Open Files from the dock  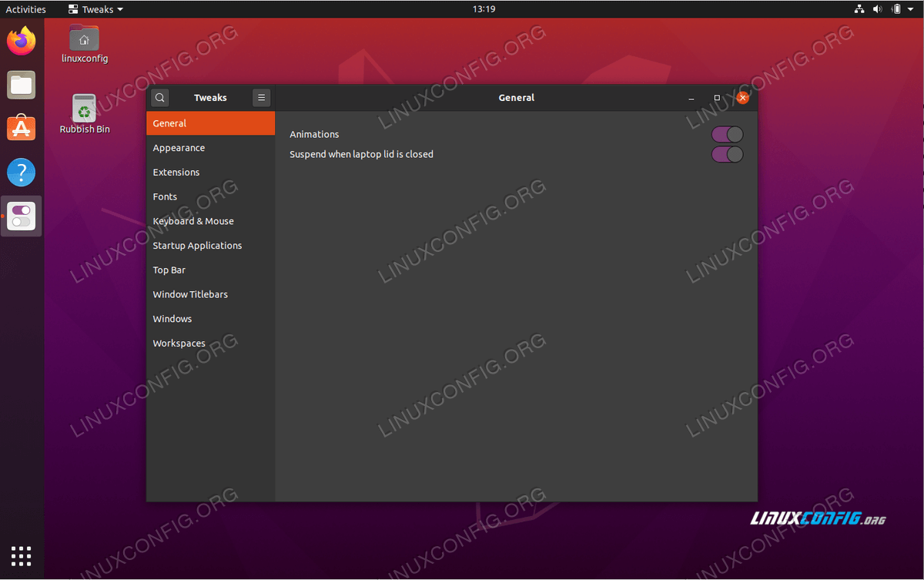tap(22, 85)
